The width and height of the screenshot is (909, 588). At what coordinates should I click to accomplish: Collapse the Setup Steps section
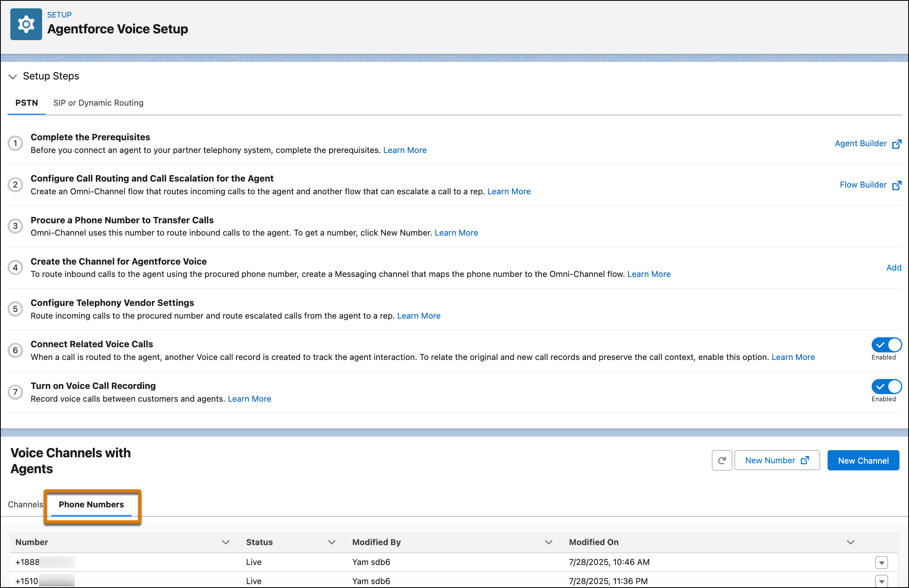pyautogui.click(x=13, y=76)
